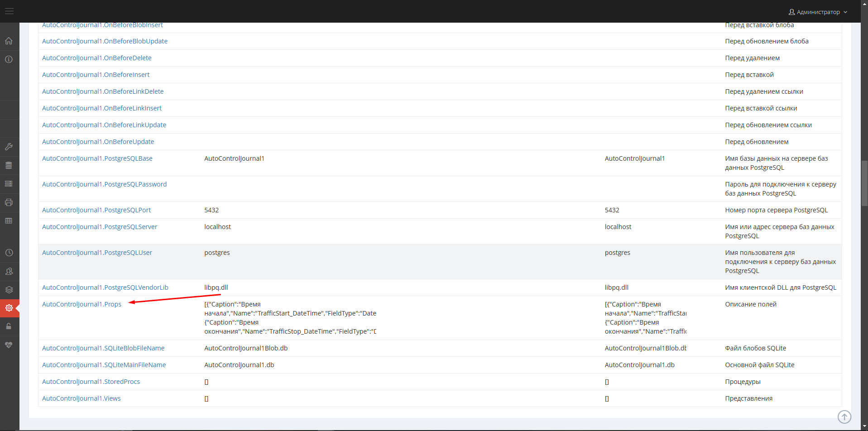Open AutoControlJournal1.StoredProcs parameter link
The height and width of the screenshot is (431, 868).
click(91, 382)
